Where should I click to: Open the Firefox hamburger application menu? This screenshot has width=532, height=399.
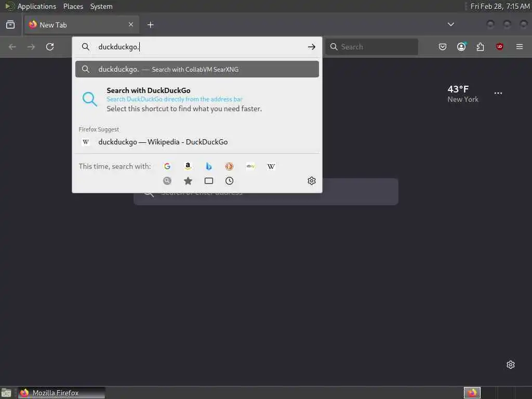(520, 47)
